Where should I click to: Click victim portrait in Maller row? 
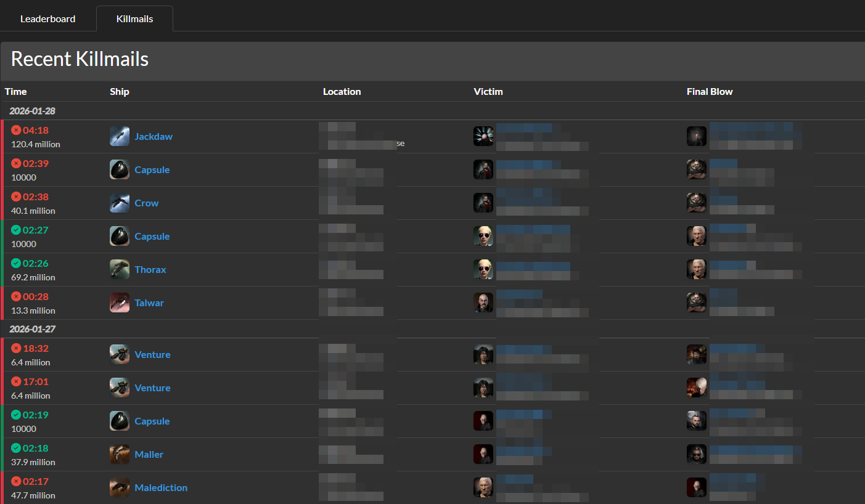483,454
